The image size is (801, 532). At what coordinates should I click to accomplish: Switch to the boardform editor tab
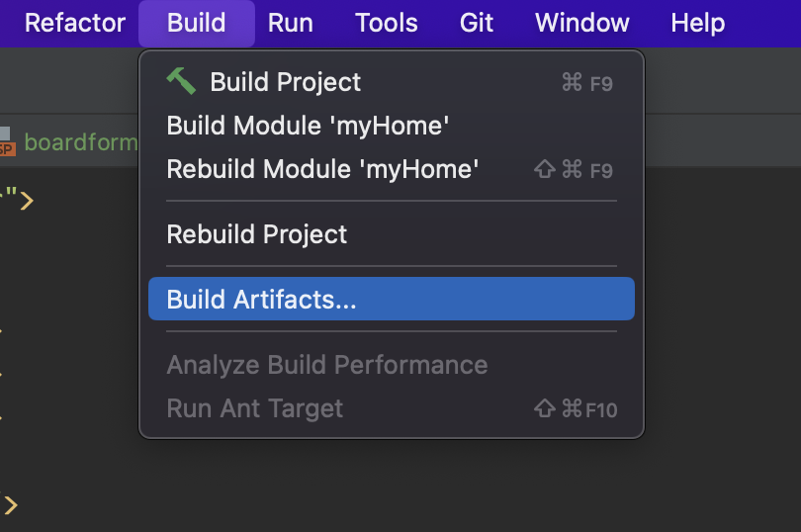(x=79, y=142)
